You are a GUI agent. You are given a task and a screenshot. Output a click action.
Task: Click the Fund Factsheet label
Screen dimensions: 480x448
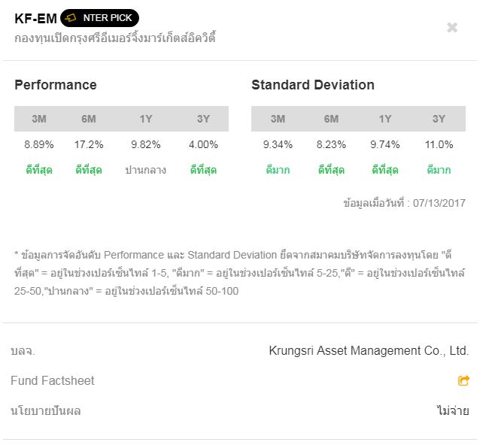[x=53, y=381]
